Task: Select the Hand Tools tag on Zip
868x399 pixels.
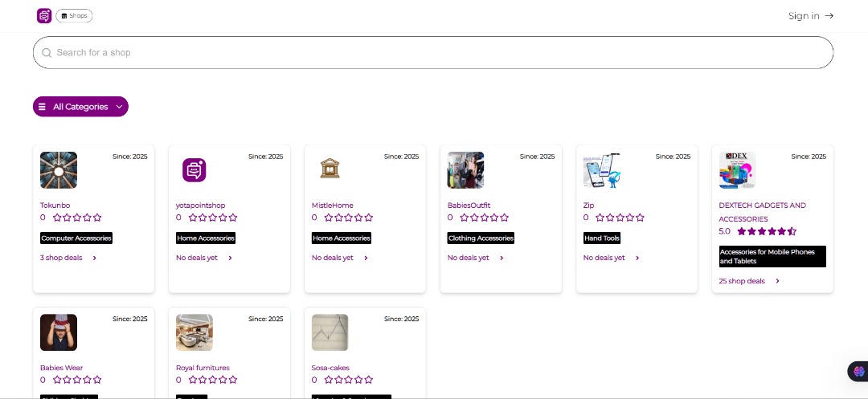Action: [x=602, y=238]
